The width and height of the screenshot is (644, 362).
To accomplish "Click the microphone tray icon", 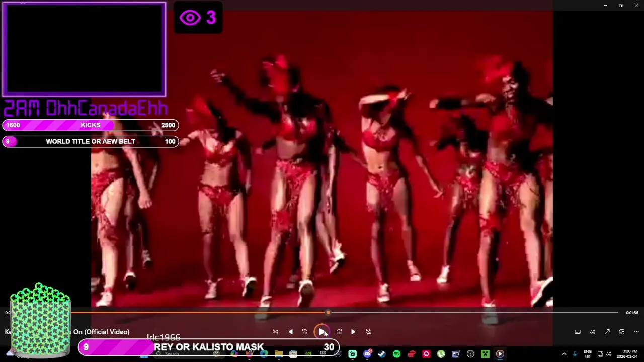I will tap(575, 354).
